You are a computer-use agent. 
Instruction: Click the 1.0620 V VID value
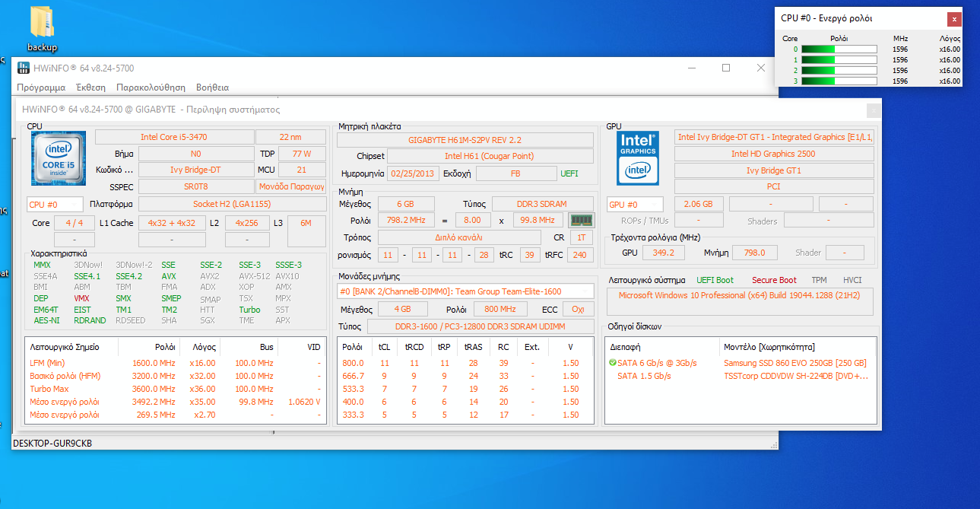pos(303,402)
